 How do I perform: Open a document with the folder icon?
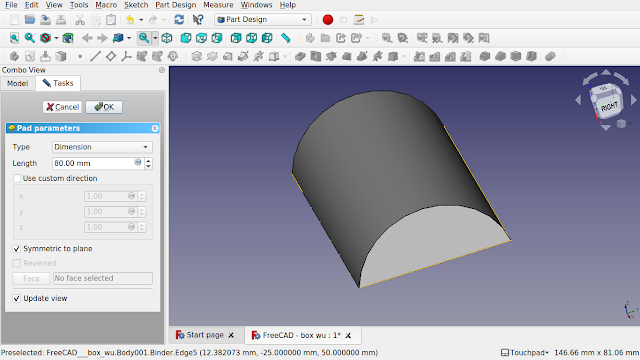(x=30, y=20)
